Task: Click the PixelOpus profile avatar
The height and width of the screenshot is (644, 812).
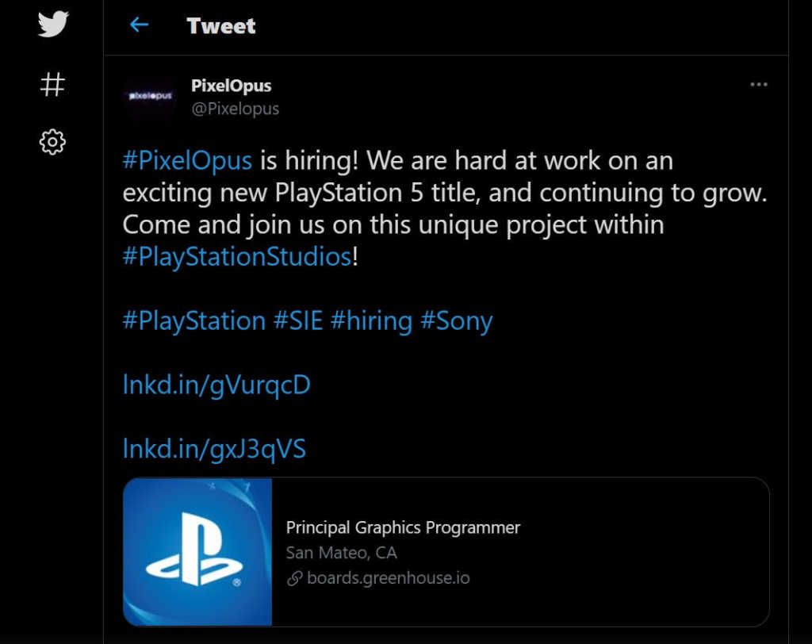Action: click(150, 96)
